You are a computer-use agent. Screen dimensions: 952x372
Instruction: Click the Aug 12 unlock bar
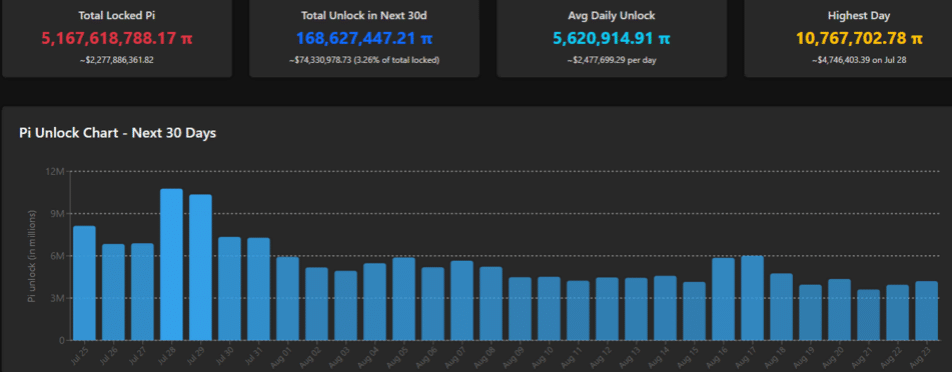click(x=607, y=309)
